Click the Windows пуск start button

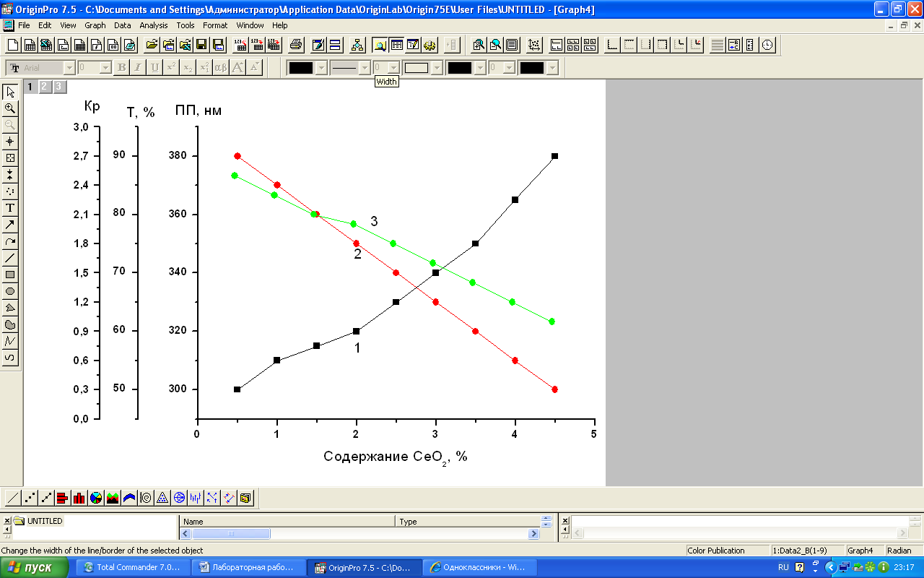33,567
